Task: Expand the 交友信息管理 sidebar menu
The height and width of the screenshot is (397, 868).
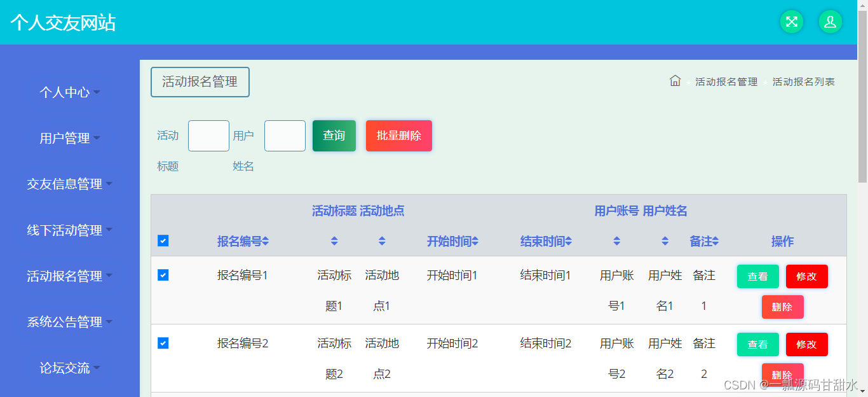Action: [70, 184]
